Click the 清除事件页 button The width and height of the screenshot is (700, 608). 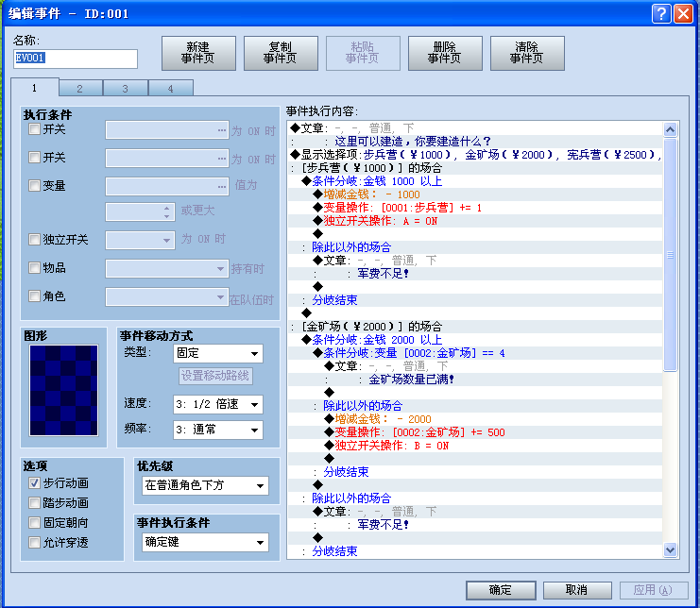[527, 53]
